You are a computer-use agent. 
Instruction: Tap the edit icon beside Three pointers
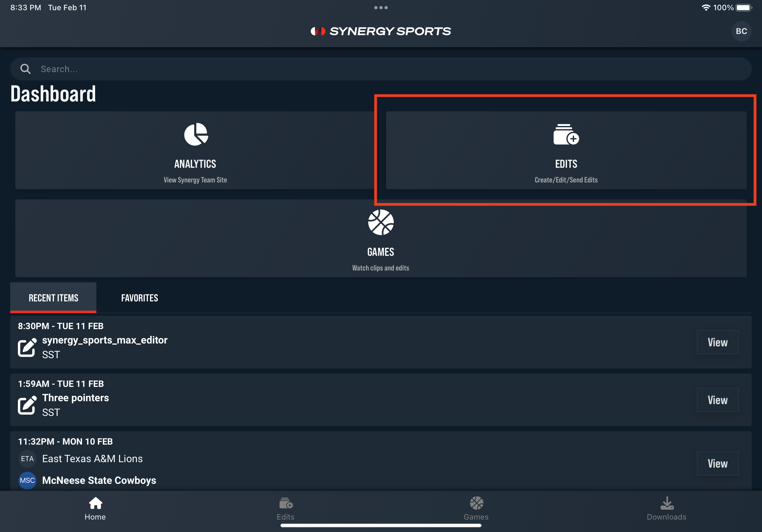[x=27, y=405]
